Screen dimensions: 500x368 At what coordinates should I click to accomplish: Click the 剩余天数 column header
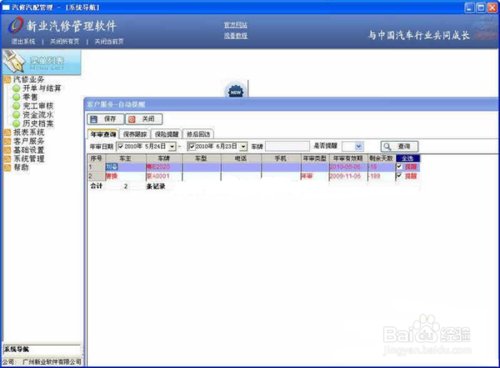[381, 158]
